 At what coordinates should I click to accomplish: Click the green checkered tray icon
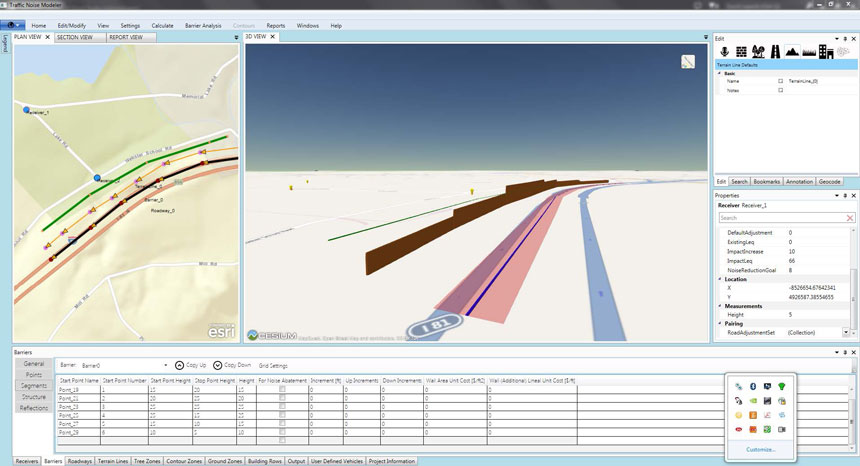[x=767, y=429]
